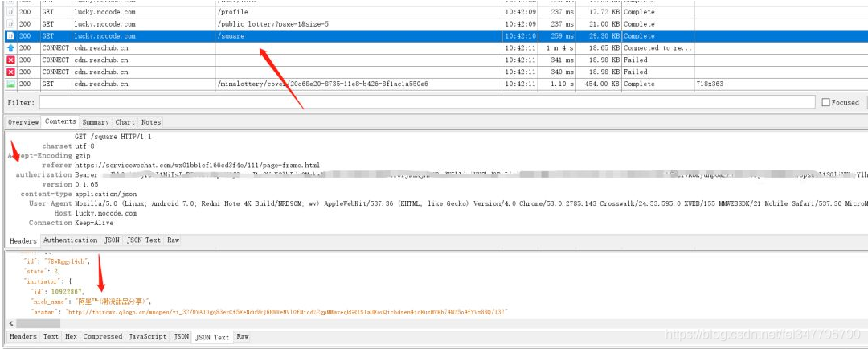
Task: Switch to the response JSON tab at bottom
Action: (181, 336)
